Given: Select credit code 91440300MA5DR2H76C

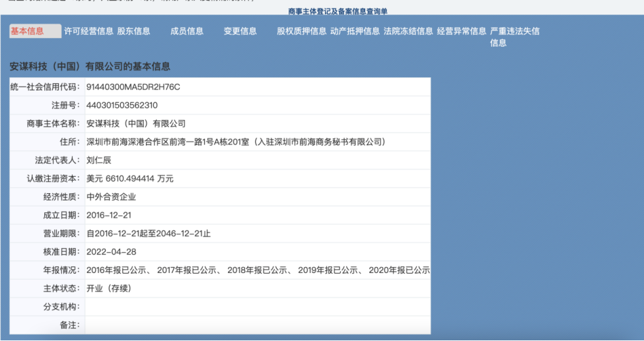Looking at the screenshot, I should (x=133, y=87).
